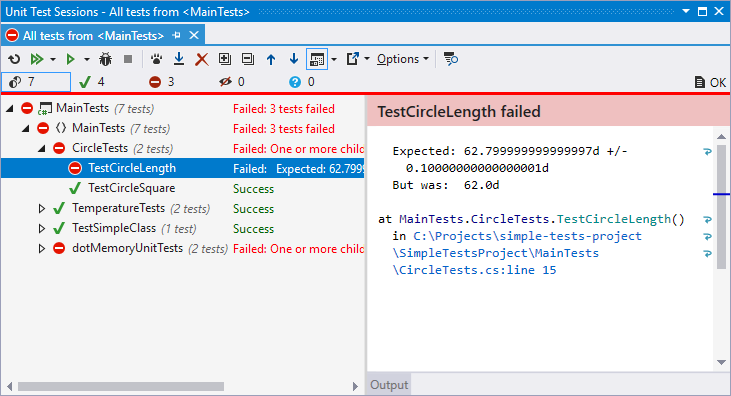Filter by passed tests count 4
731x396 pixels.
click(x=92, y=82)
